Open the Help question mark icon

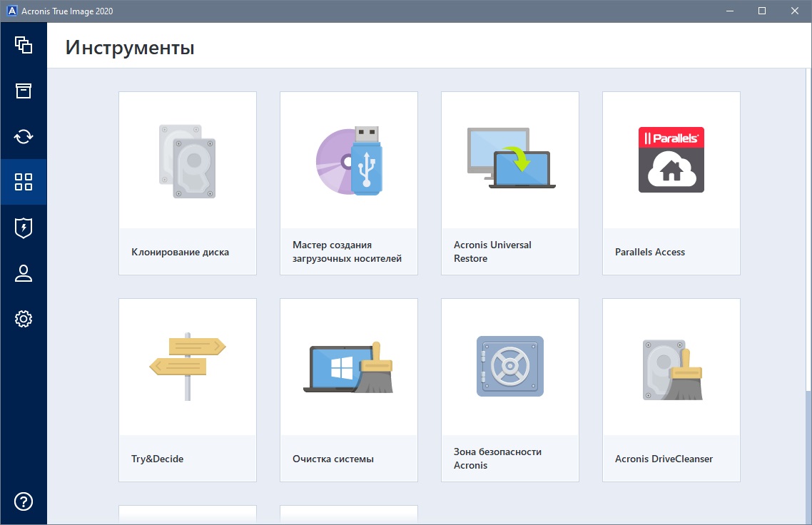(24, 501)
